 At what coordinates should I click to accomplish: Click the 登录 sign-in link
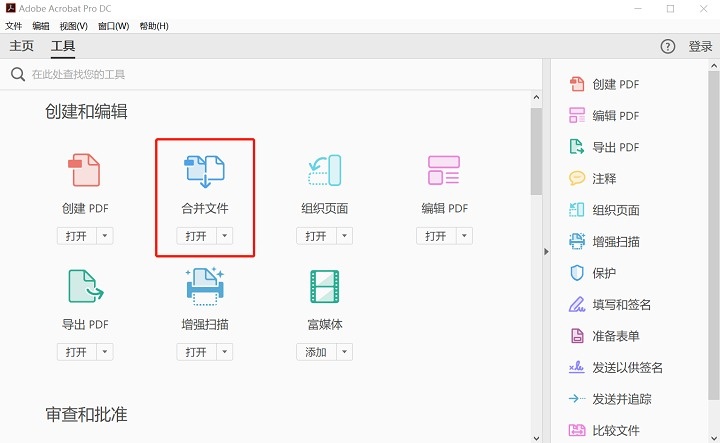[700, 46]
